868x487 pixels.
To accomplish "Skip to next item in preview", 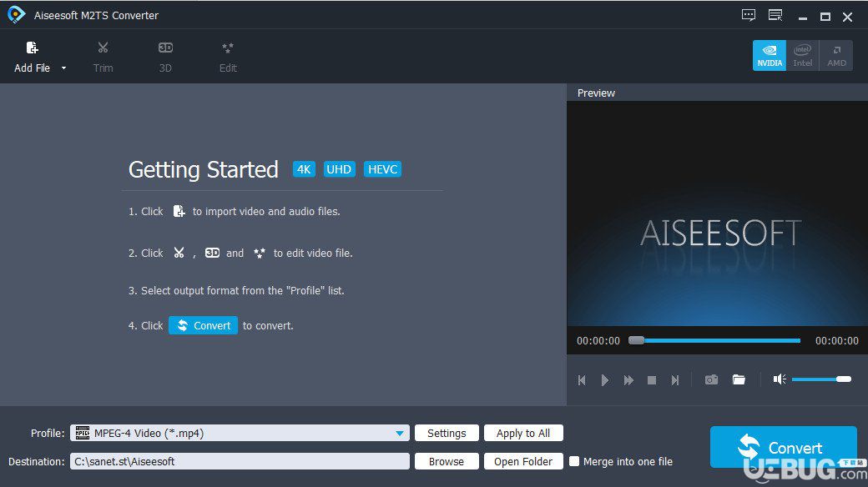I will 675,380.
